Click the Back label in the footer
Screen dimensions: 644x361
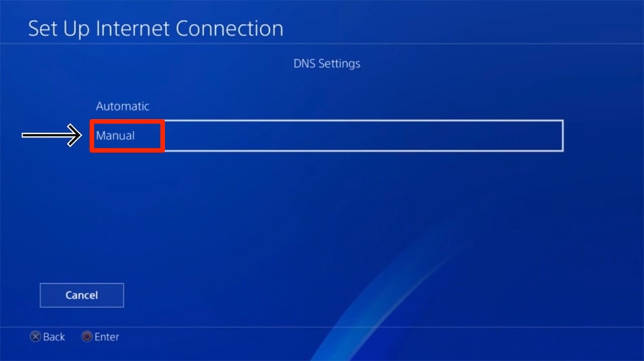[x=54, y=337]
